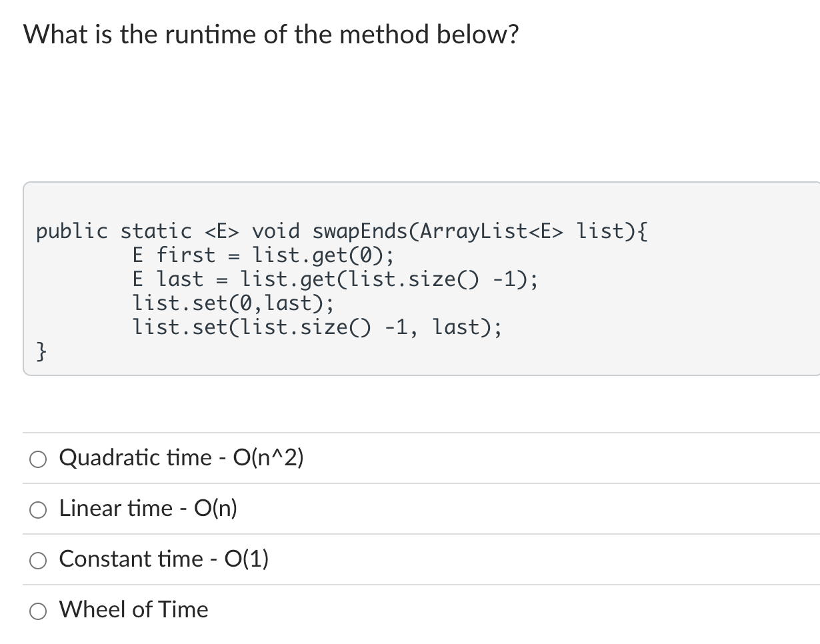This screenshot has width=820, height=644.
Task: Click the Linear time answer label
Action: coord(147,509)
